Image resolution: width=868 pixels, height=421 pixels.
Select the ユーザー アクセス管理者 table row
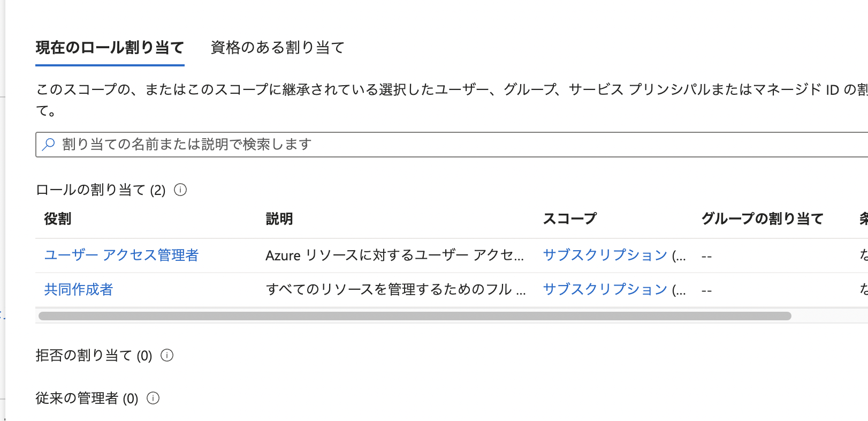[x=375, y=255]
